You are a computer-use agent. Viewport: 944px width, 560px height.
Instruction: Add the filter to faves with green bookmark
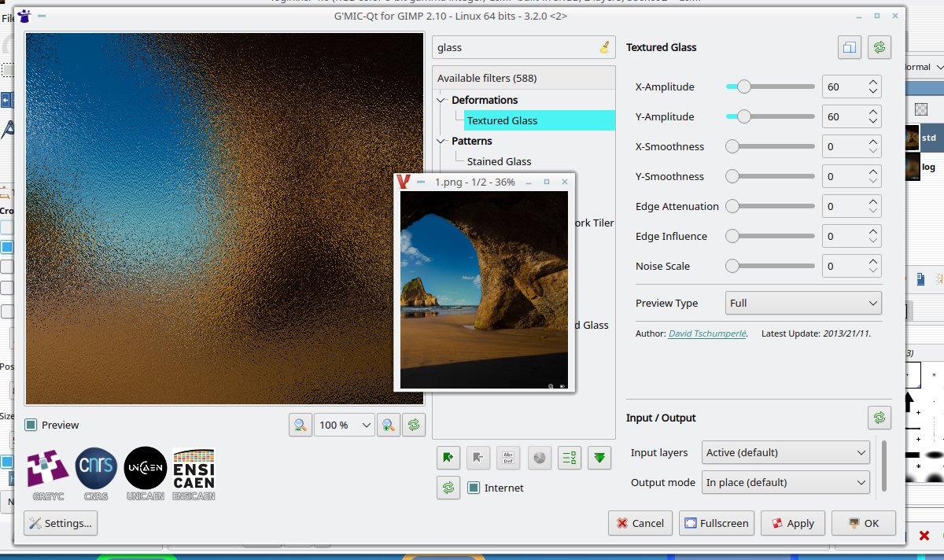(448, 458)
